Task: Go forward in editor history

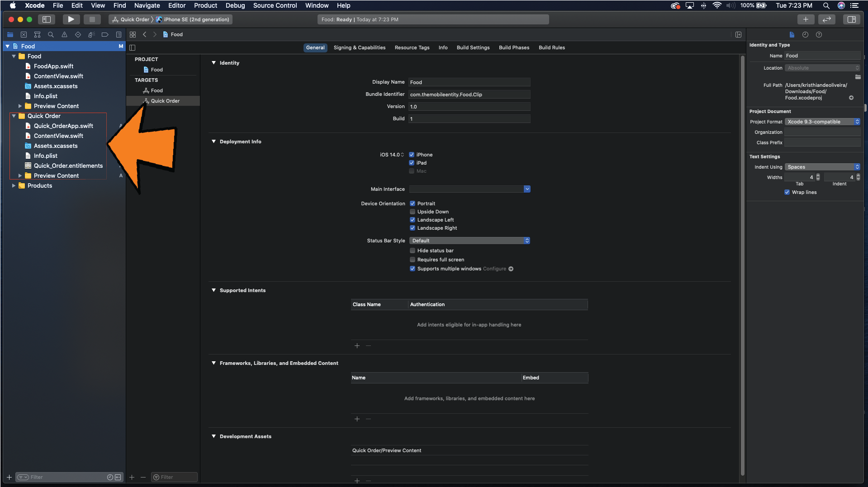Action: tap(155, 34)
